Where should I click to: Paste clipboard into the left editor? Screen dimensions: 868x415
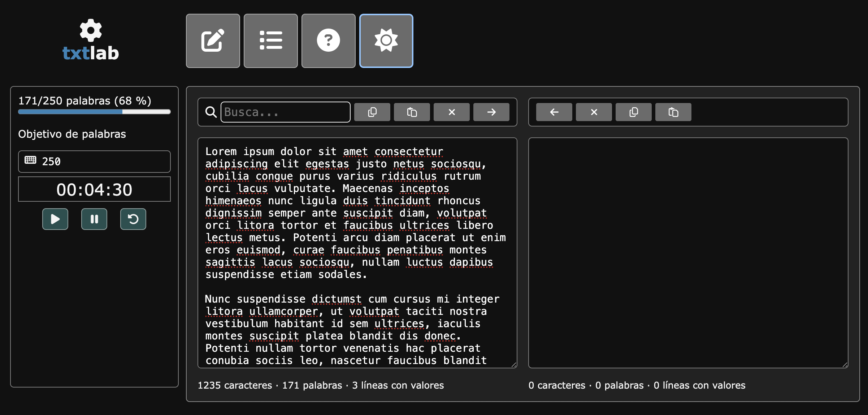[x=412, y=112]
